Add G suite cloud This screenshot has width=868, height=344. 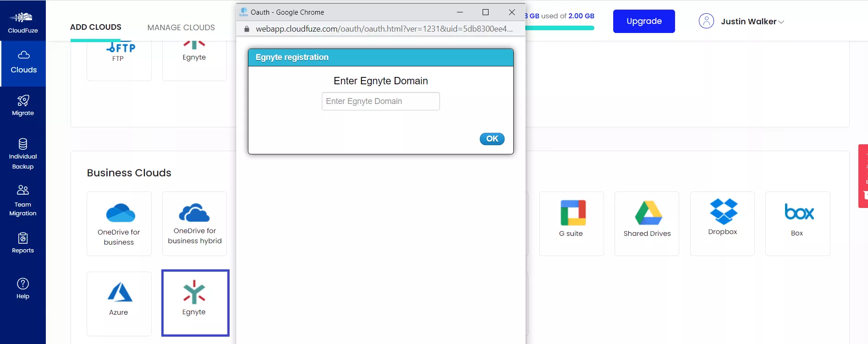(x=571, y=224)
